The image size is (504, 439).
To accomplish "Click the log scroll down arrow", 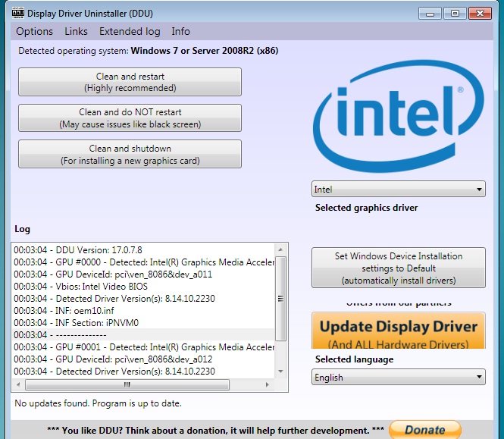I will coord(280,372).
